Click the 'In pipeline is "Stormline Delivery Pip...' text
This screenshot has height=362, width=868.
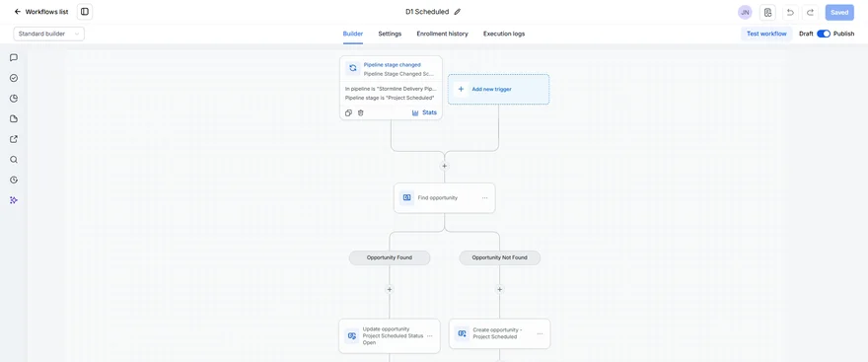(391, 89)
